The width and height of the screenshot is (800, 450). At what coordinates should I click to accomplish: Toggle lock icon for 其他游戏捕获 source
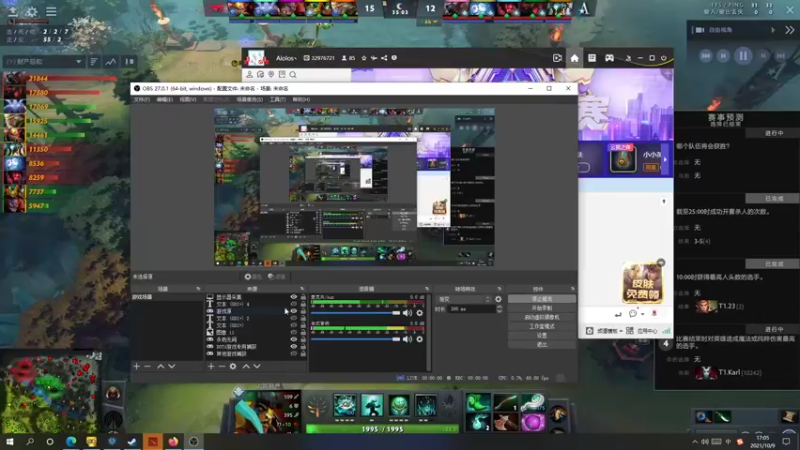[x=303, y=354]
